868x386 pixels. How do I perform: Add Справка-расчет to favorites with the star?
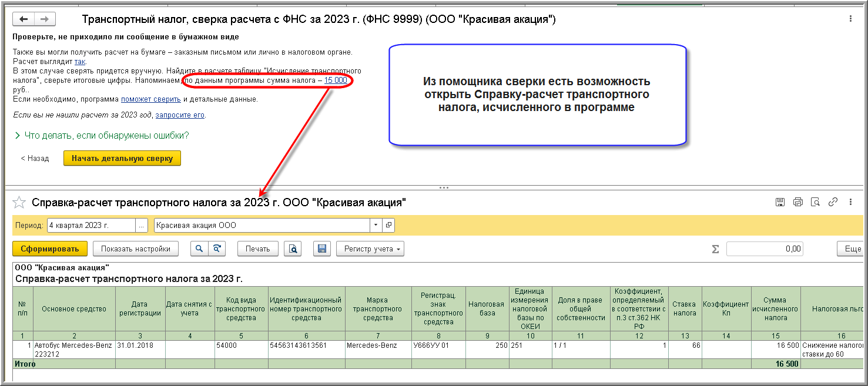pyautogui.click(x=19, y=203)
